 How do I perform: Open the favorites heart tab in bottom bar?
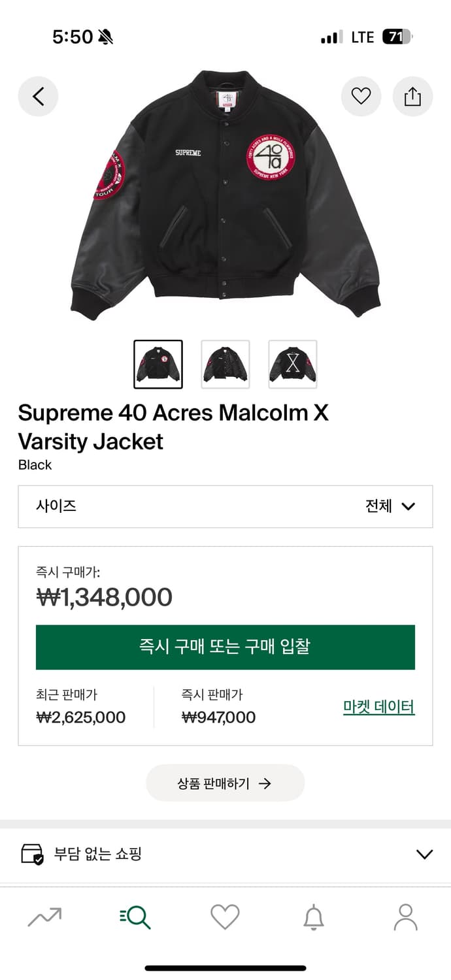pos(225,917)
